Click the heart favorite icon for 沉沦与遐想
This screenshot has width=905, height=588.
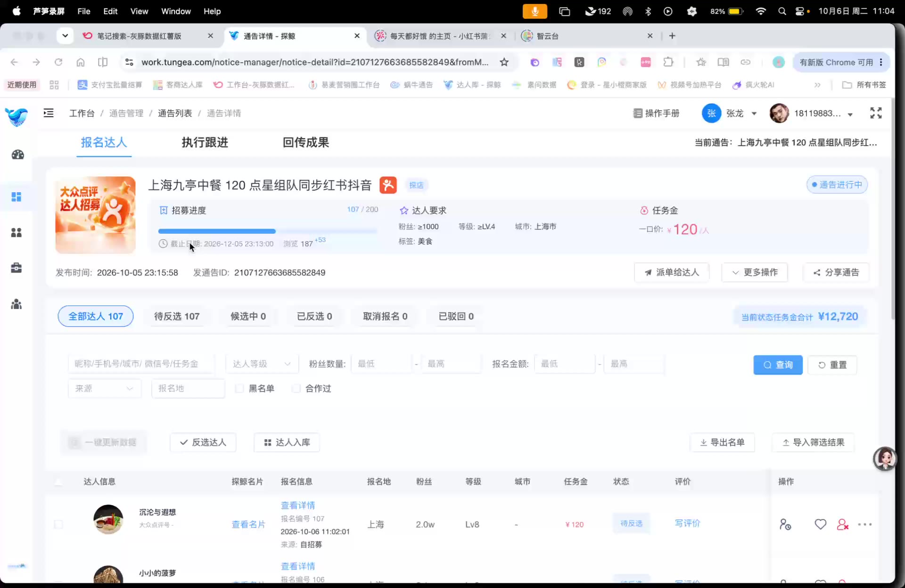(820, 524)
